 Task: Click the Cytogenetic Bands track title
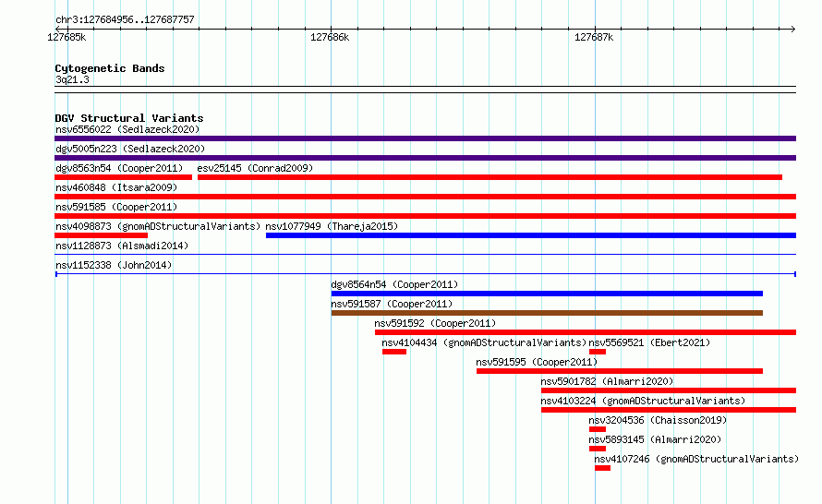pyautogui.click(x=110, y=68)
